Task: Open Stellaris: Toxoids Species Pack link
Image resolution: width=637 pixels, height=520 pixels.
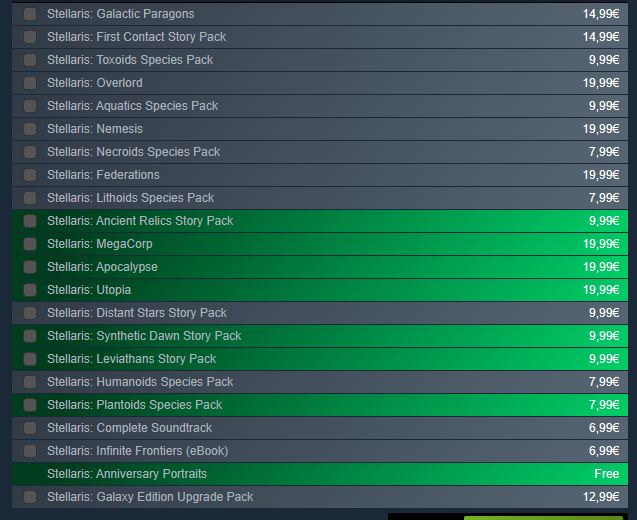Action: click(130, 60)
